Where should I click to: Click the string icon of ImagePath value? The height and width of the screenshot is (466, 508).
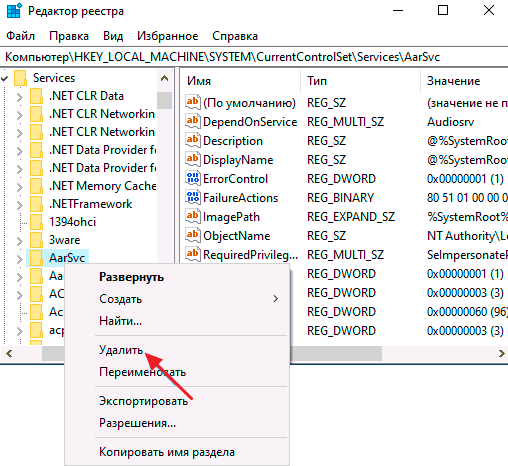193,216
